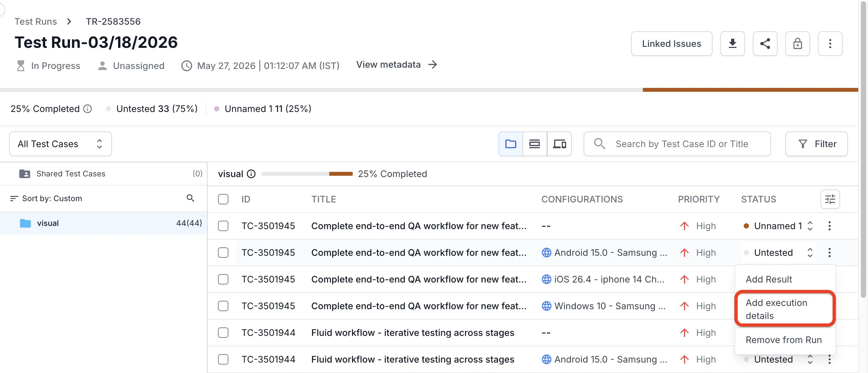Click 'Untested 33 (75%)' summary text

click(x=157, y=109)
